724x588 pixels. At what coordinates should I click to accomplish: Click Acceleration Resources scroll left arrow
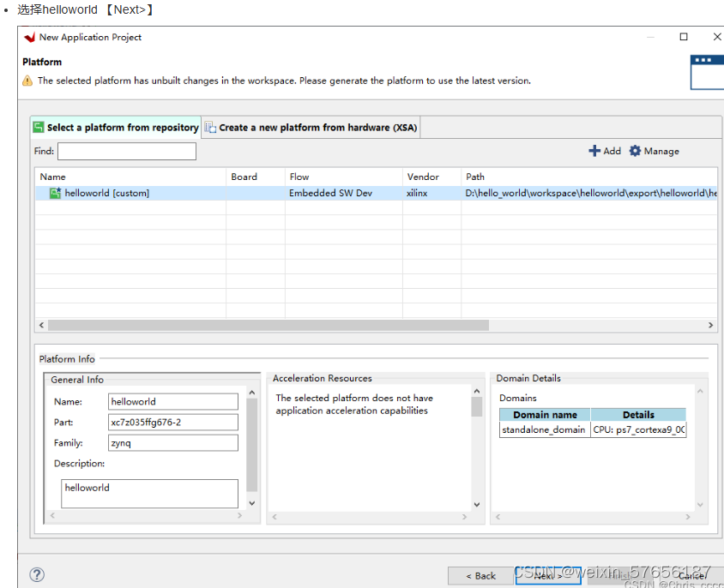(x=275, y=517)
